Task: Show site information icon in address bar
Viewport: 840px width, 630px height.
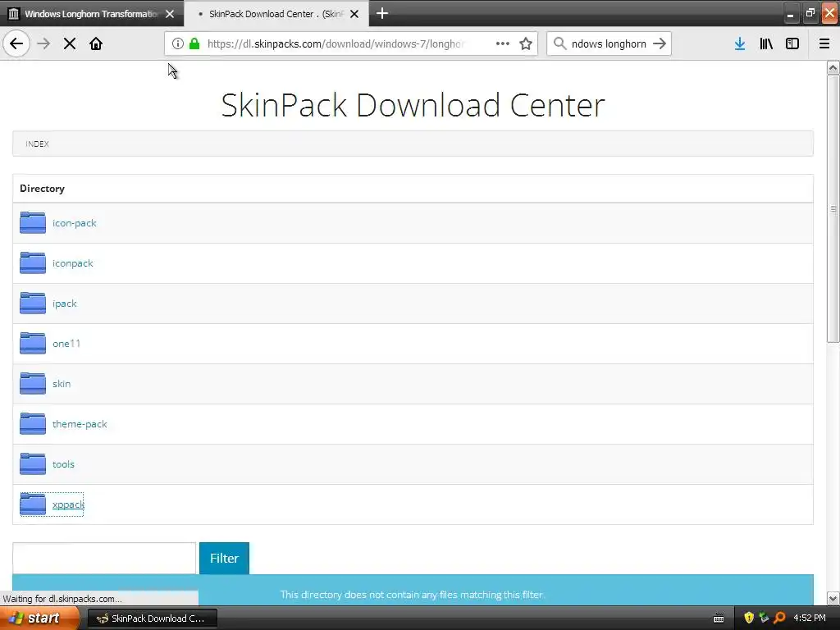Action: coord(178,44)
